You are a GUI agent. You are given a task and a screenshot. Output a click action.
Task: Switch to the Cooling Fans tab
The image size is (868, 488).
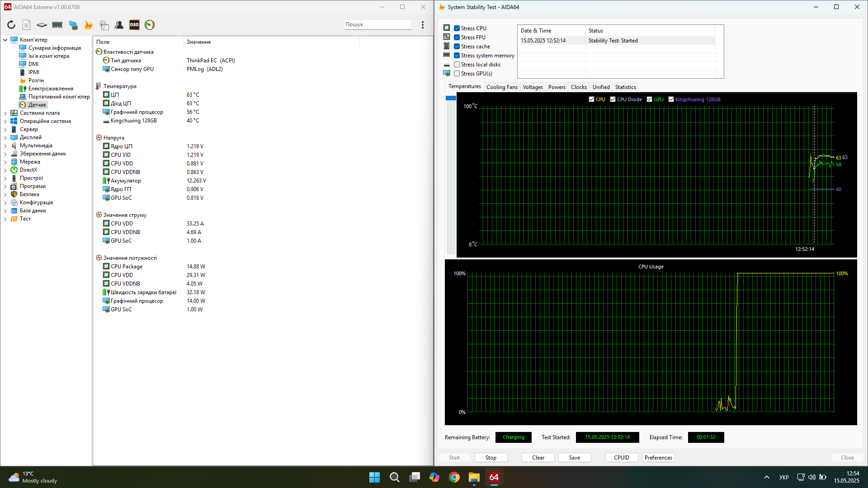coord(502,87)
